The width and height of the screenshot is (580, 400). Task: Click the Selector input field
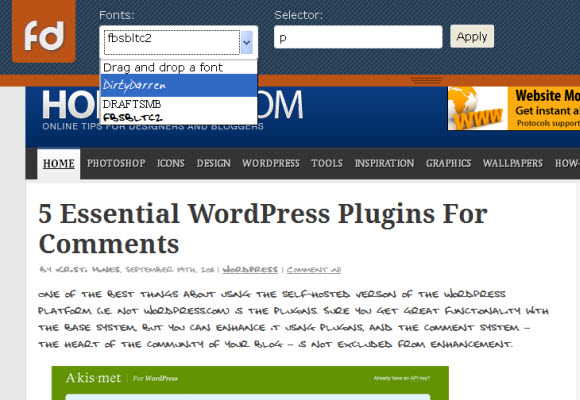(x=358, y=37)
